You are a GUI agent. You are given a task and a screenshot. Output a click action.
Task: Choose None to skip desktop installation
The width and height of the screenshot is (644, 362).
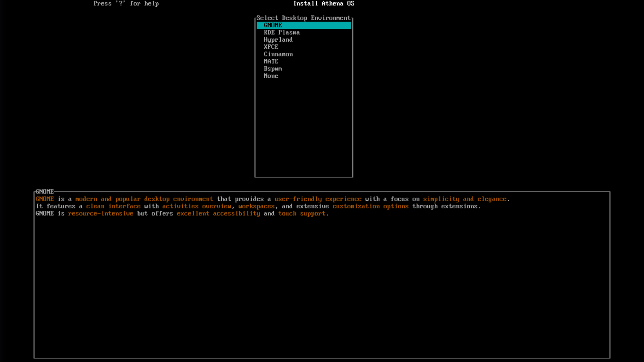(x=271, y=76)
